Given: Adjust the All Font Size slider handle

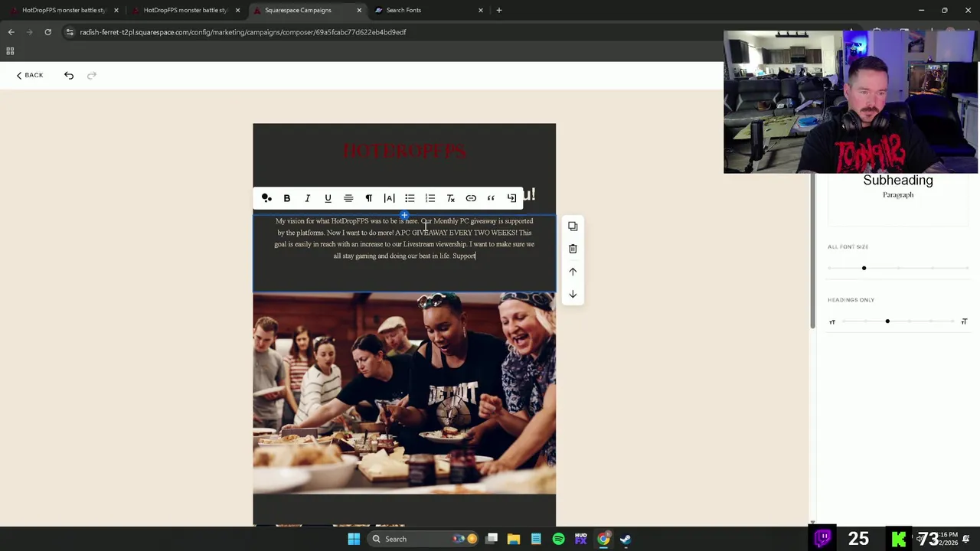Looking at the screenshot, I should (864, 268).
